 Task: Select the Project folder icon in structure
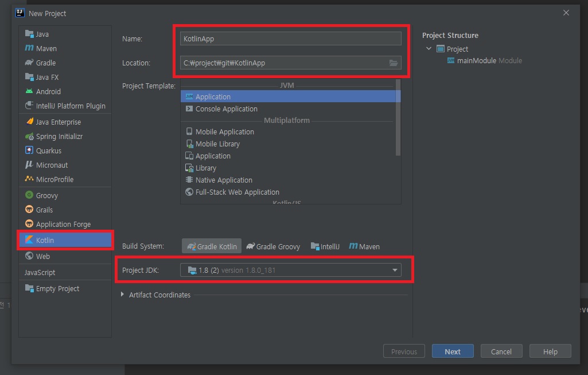pyautogui.click(x=441, y=49)
